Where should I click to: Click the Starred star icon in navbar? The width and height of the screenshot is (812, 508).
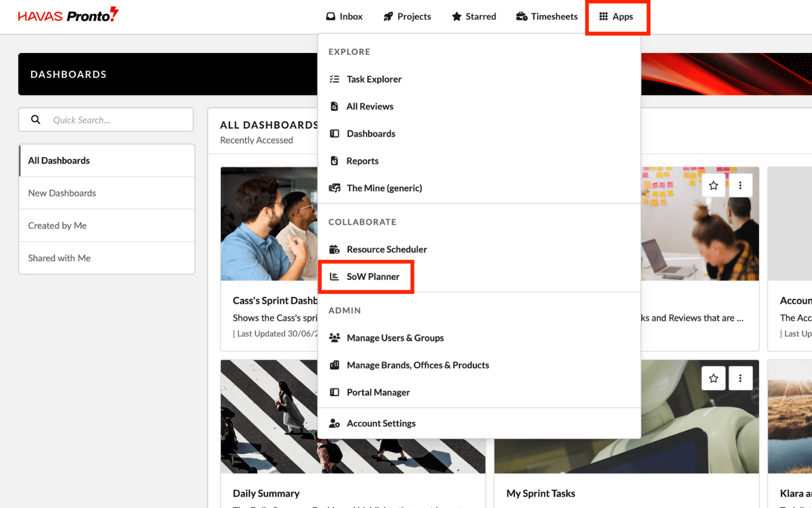[457, 16]
